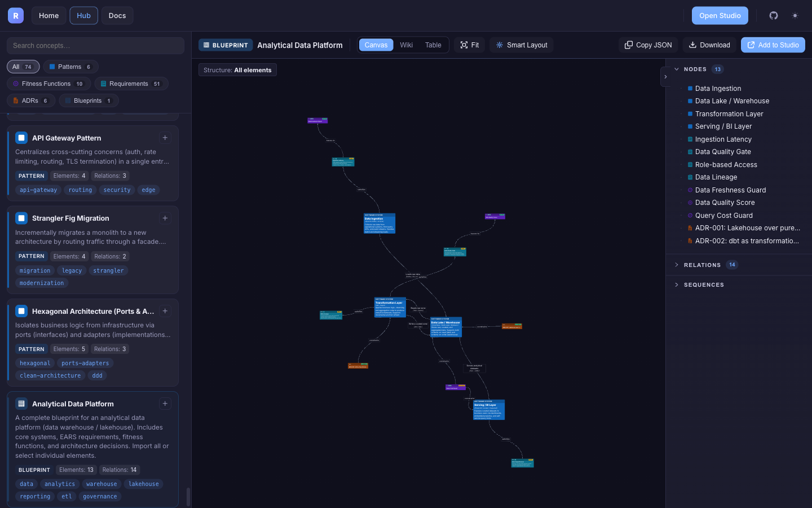Image resolution: width=812 pixels, height=508 pixels.
Task: Click the plus icon on Strangler Fig Migration card
Action: pos(165,218)
